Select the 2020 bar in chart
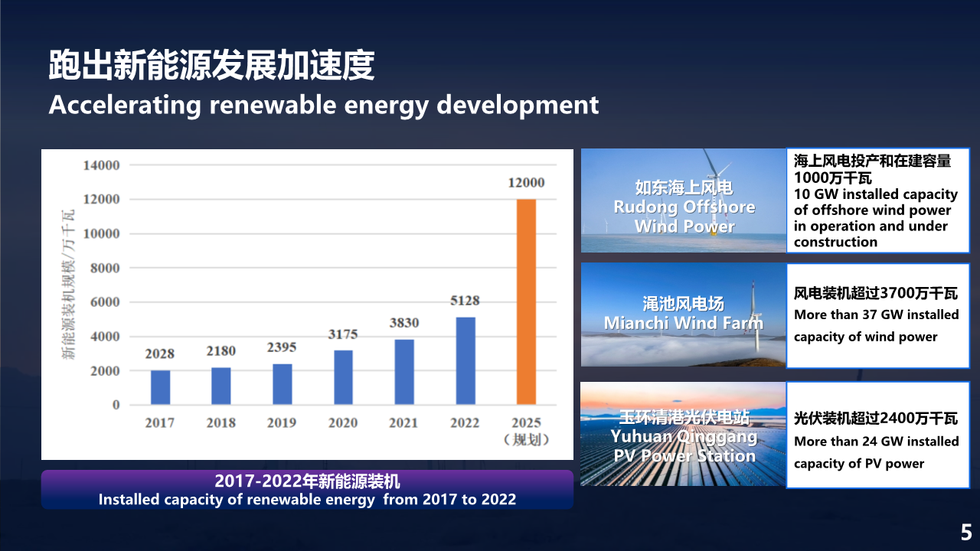 tap(343, 377)
